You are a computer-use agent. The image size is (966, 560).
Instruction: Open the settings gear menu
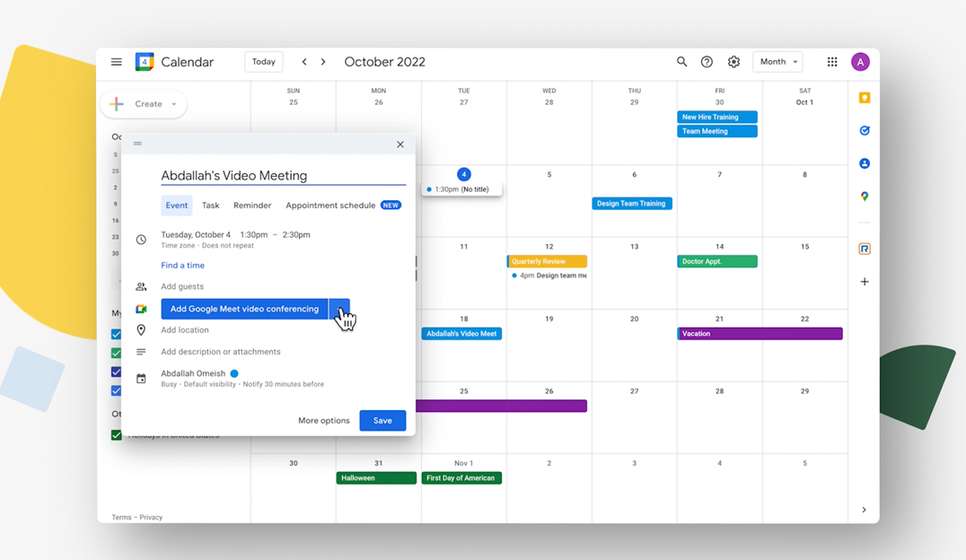pyautogui.click(x=733, y=62)
